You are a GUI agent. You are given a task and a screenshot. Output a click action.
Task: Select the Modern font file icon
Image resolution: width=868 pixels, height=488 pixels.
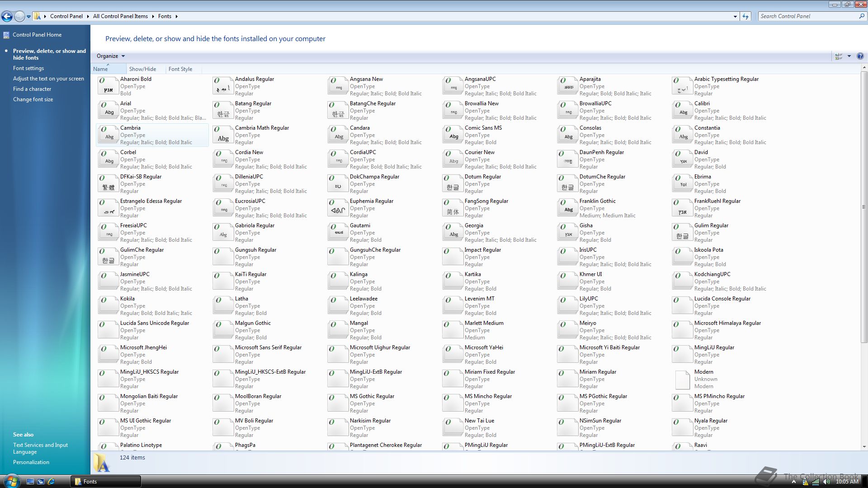(682, 380)
